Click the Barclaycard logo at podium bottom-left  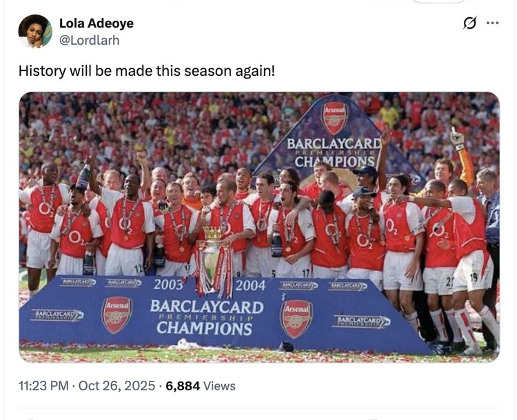click(57, 314)
